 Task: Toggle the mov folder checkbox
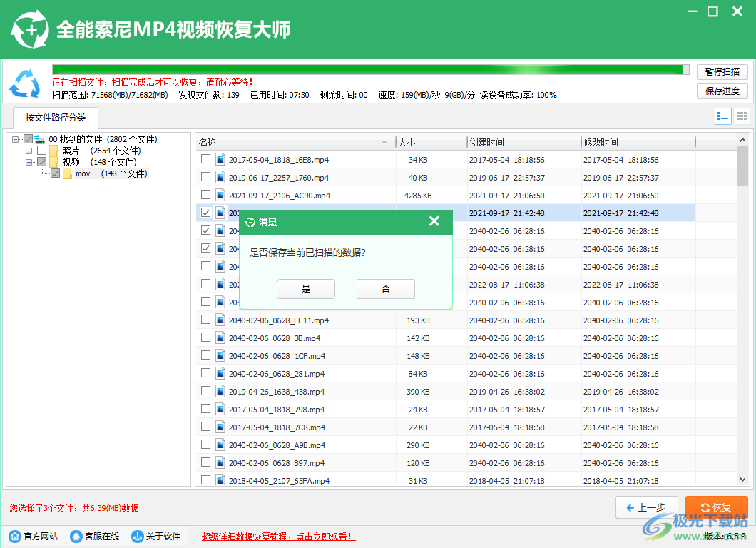click(x=56, y=173)
